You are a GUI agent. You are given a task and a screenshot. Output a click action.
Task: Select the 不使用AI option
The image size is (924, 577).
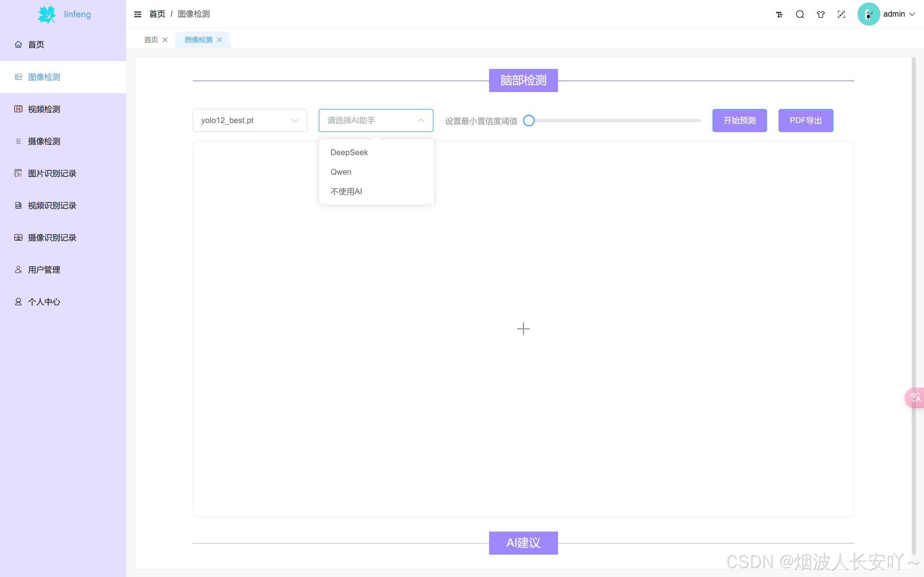click(x=346, y=191)
